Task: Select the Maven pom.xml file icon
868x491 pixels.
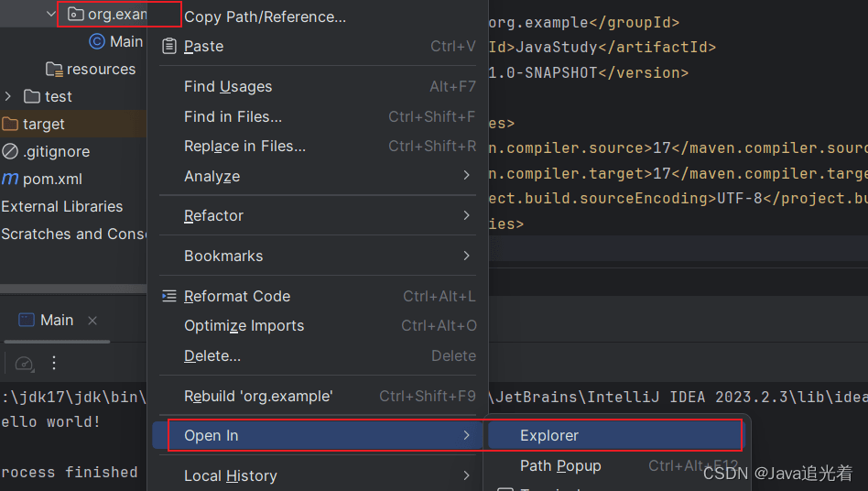Action: tap(10, 179)
